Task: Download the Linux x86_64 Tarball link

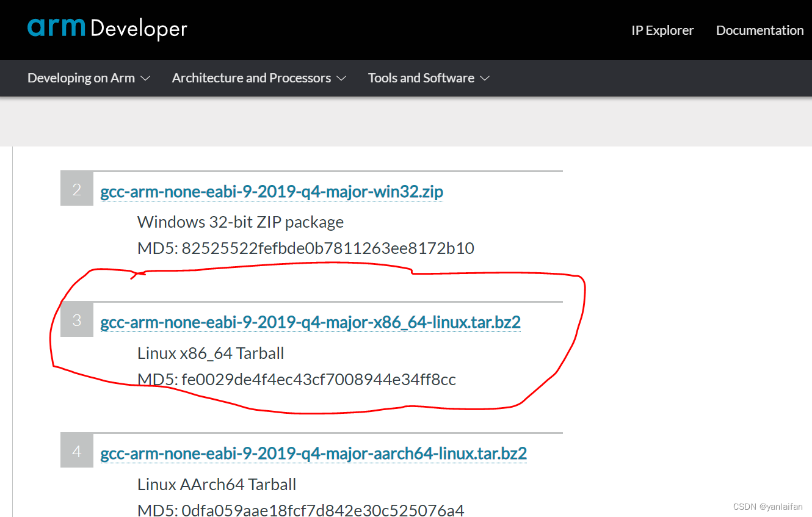Action: point(310,322)
